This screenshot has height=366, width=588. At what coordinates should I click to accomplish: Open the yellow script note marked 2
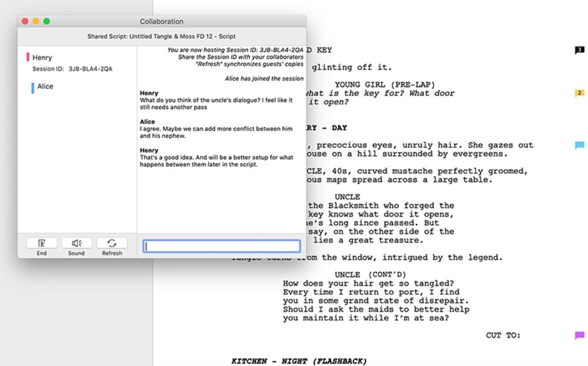click(579, 93)
